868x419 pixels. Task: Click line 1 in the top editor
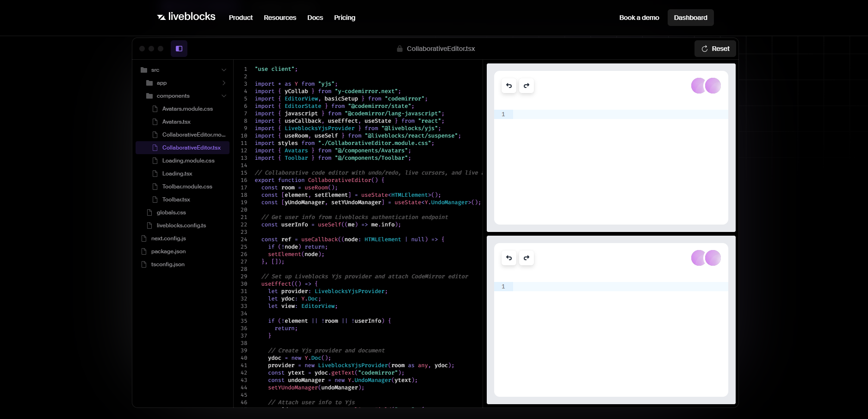620,114
